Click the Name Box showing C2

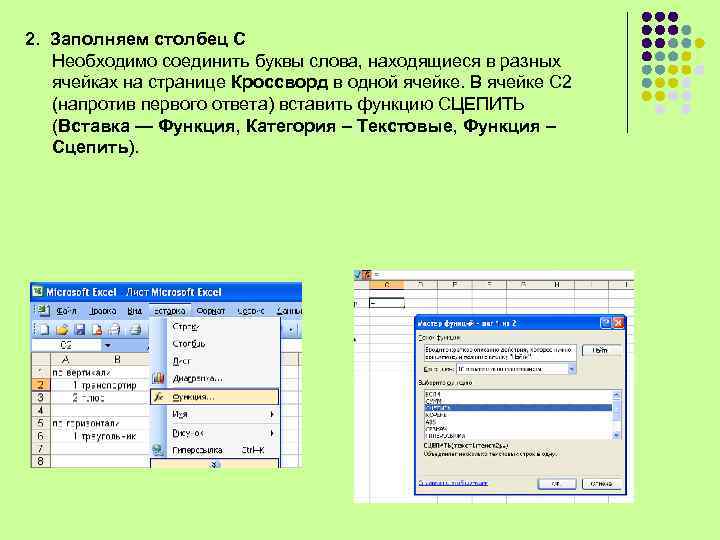click(67, 345)
